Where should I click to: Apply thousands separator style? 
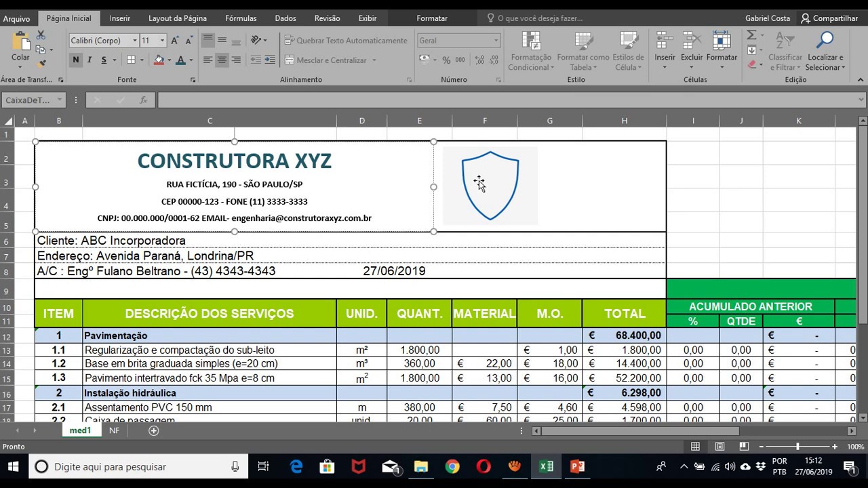[460, 60]
